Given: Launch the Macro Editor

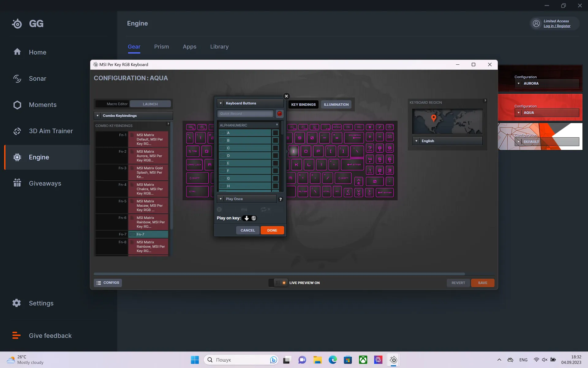Looking at the screenshot, I should (x=150, y=104).
